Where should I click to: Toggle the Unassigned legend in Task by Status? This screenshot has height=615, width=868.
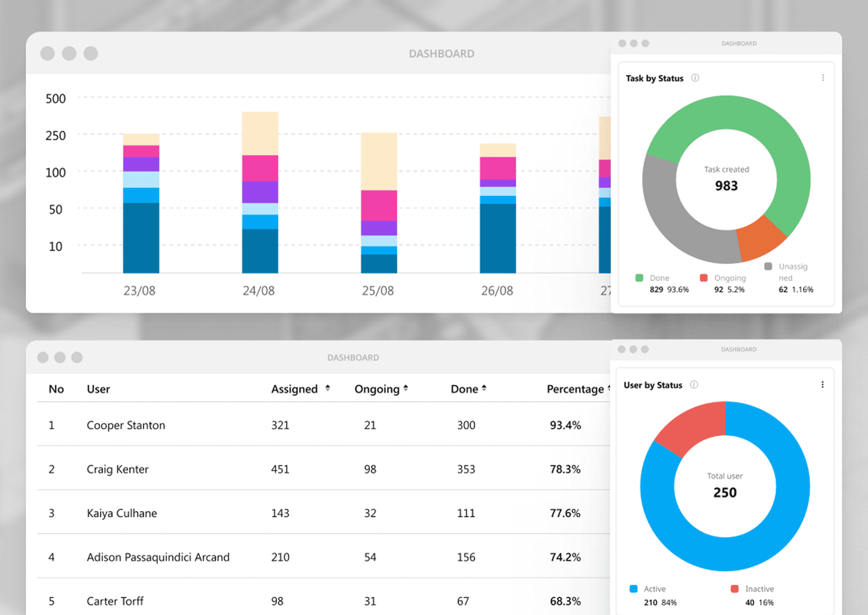(x=767, y=266)
